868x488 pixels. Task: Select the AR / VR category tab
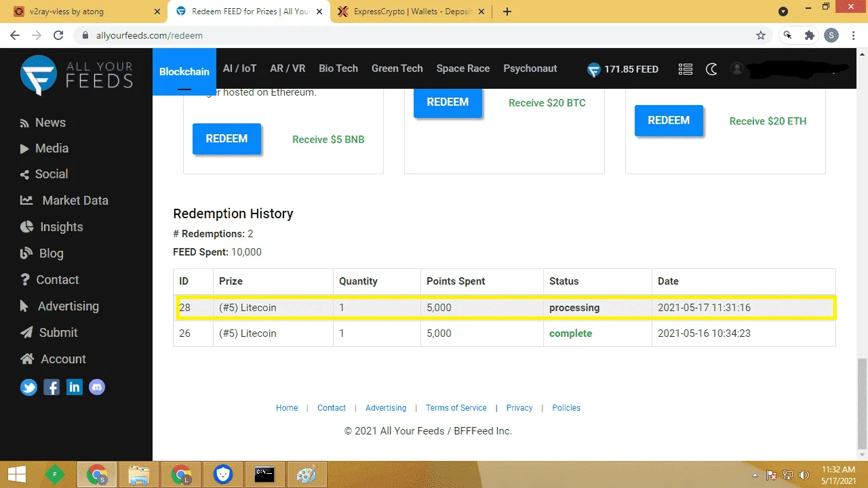coord(288,68)
